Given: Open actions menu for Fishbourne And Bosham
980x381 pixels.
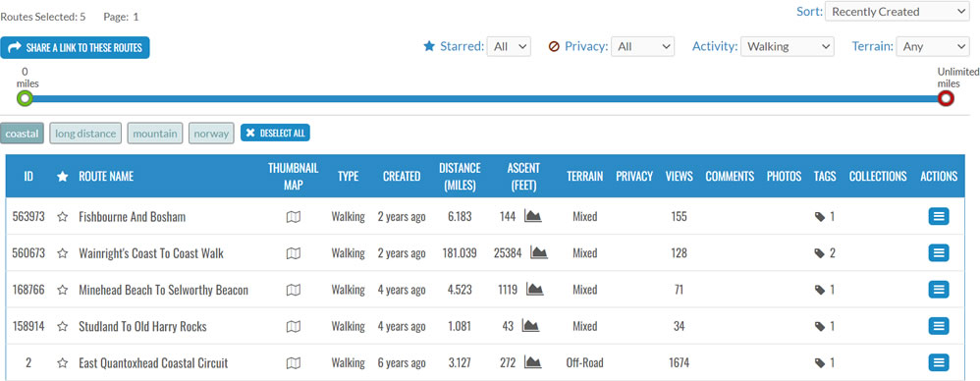Looking at the screenshot, I should (938, 216).
